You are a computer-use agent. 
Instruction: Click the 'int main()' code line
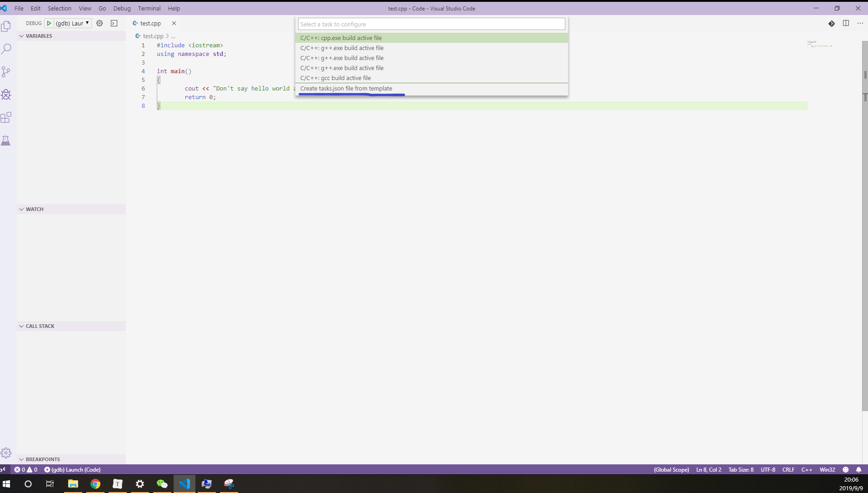174,71
